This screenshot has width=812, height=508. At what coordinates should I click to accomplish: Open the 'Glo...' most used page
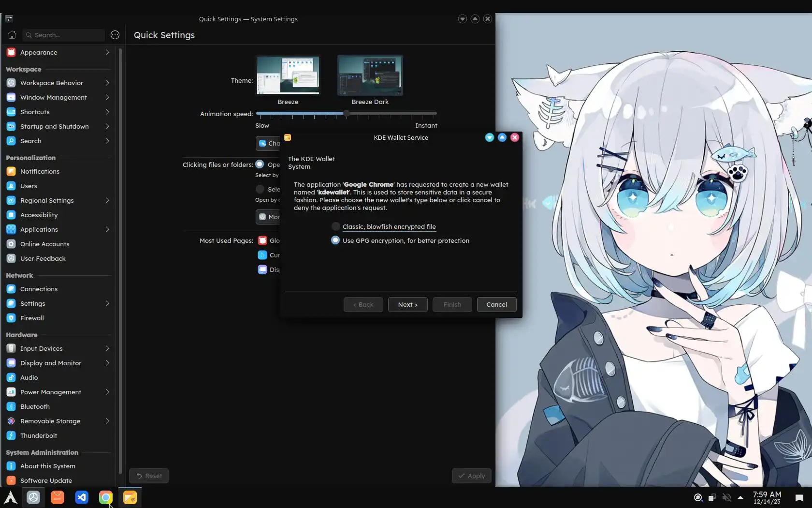[x=269, y=240]
